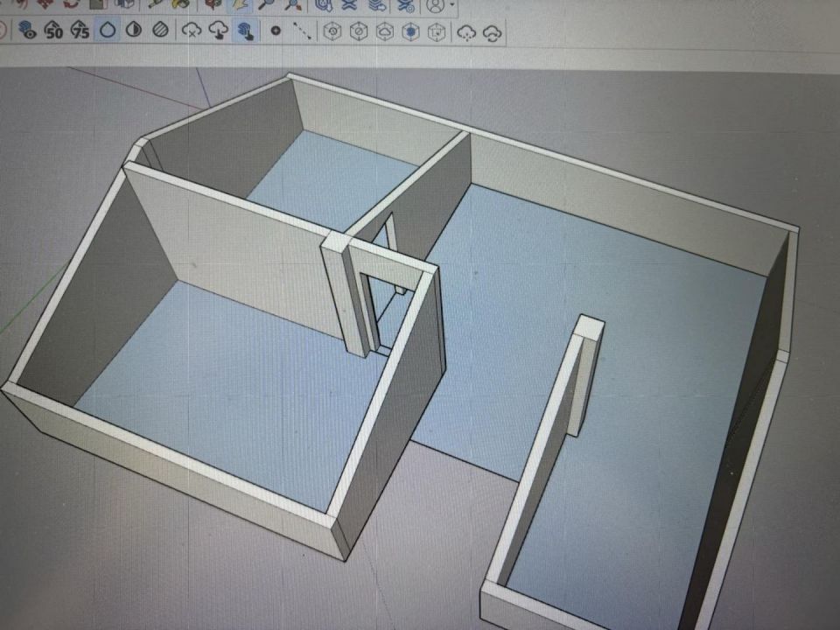This screenshot has width=840, height=630.
Task: Click the hexagon cloud icon
Action: point(384,32)
